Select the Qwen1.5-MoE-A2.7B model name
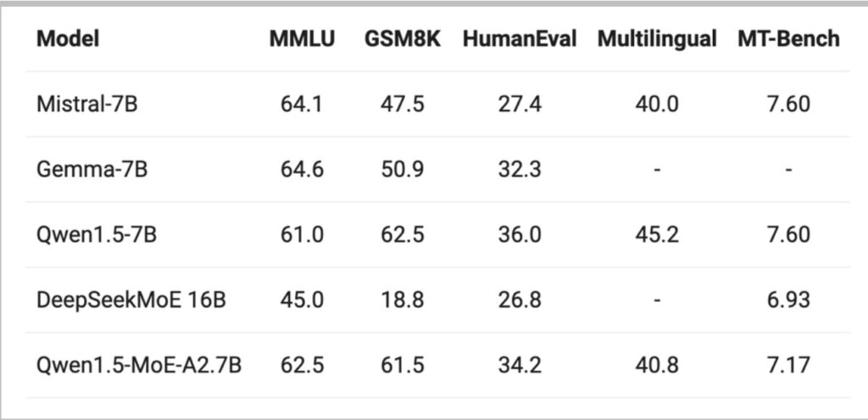 click(x=139, y=366)
